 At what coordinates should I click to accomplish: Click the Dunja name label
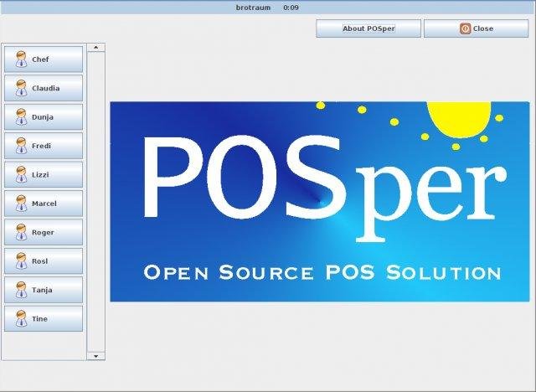tap(43, 117)
